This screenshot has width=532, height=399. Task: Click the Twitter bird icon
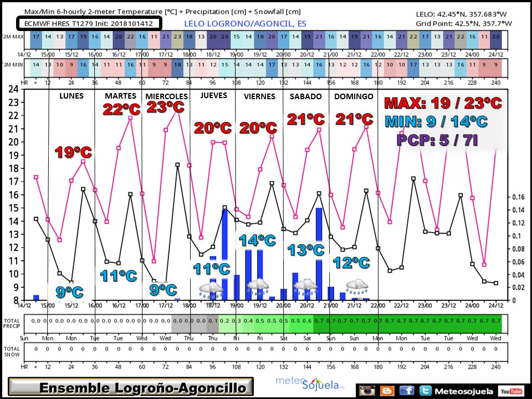coord(425,391)
